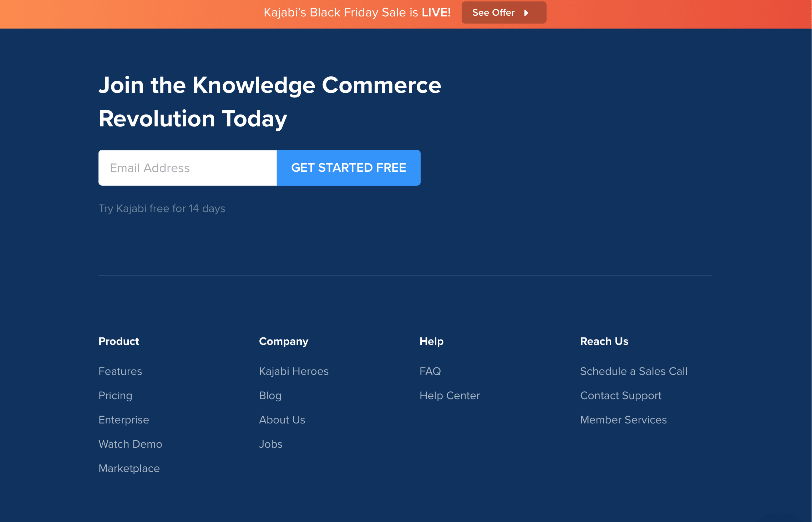Open the FAQ link
Viewport: 812px width, 522px height.
click(x=430, y=371)
